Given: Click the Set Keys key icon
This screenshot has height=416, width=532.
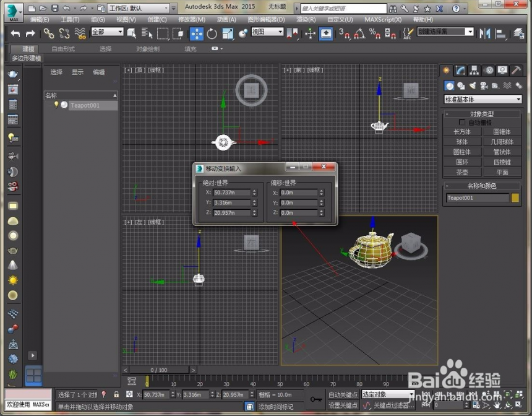Looking at the screenshot, I should click(x=315, y=399).
